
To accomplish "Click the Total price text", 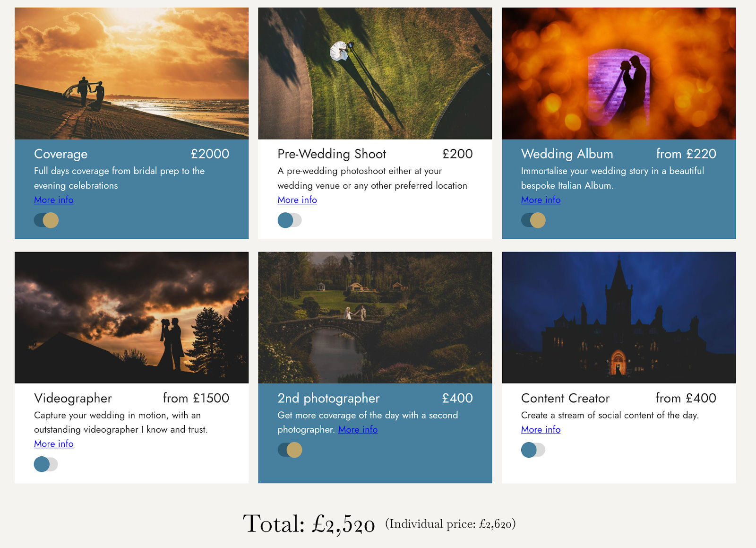I will click(309, 524).
